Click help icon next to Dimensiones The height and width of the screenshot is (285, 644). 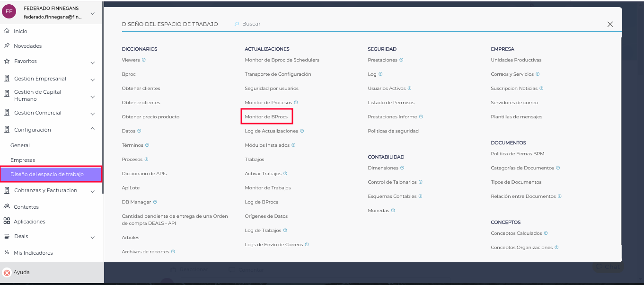pos(402,168)
